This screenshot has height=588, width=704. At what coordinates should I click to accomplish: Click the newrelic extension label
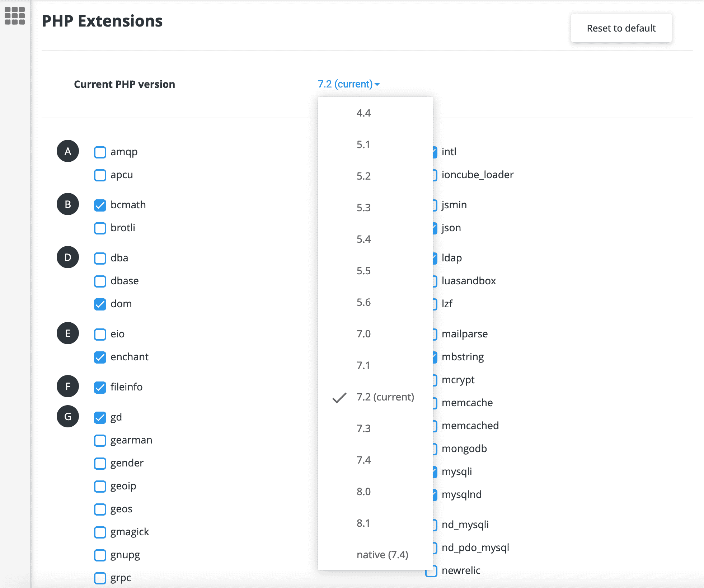[461, 570]
